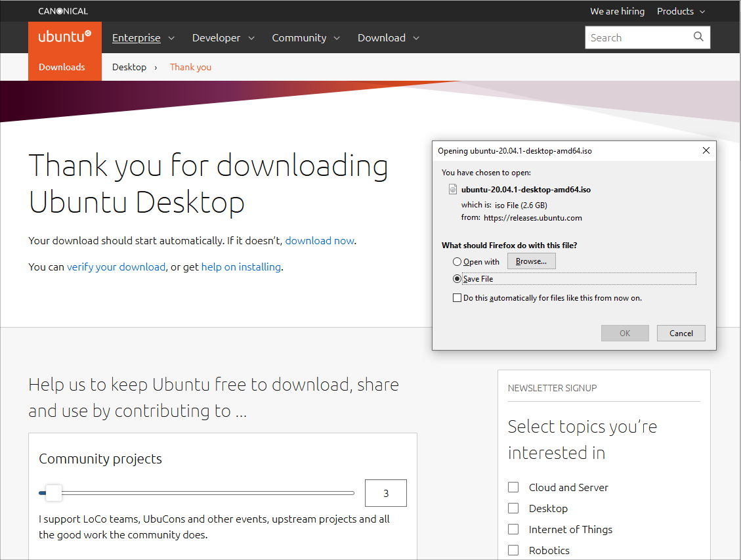741x560 pixels.
Task: Click the OK button in the dialog
Action: click(x=625, y=333)
